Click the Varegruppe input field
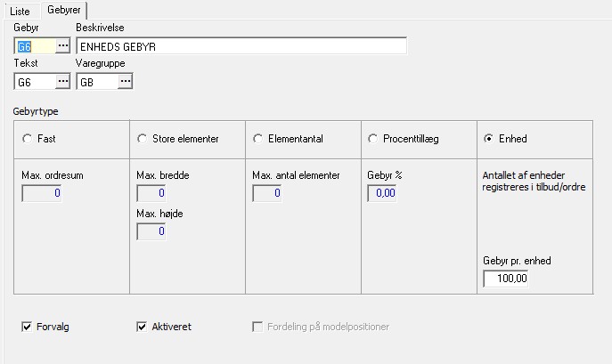This screenshot has height=364, width=612. [x=96, y=82]
